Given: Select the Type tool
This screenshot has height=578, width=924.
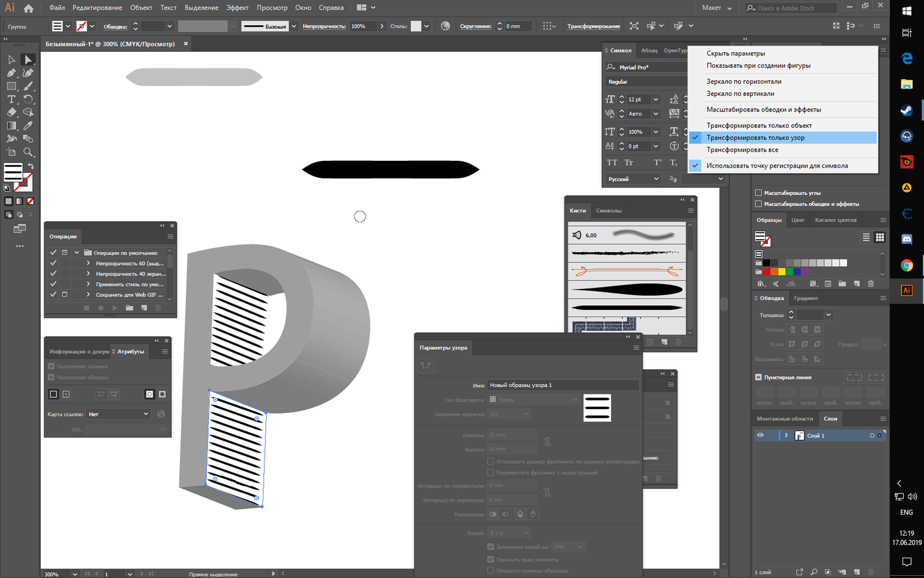Looking at the screenshot, I should [12, 99].
